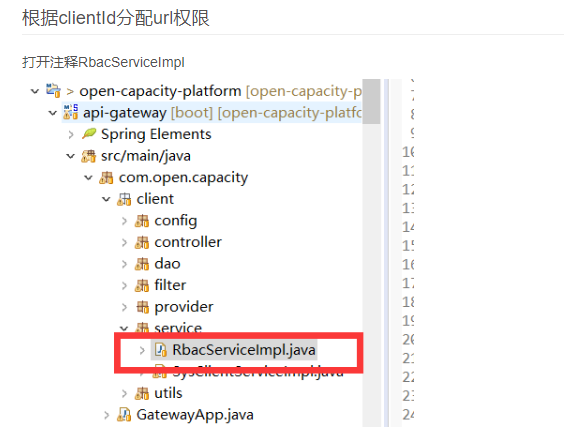Select the utils package
564x443 pixels.
[168, 393]
